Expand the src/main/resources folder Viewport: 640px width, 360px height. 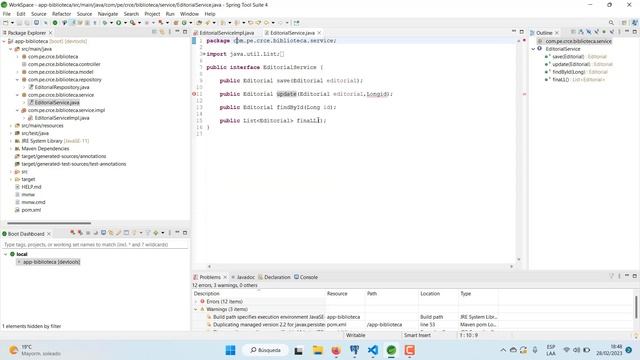(x=11, y=126)
